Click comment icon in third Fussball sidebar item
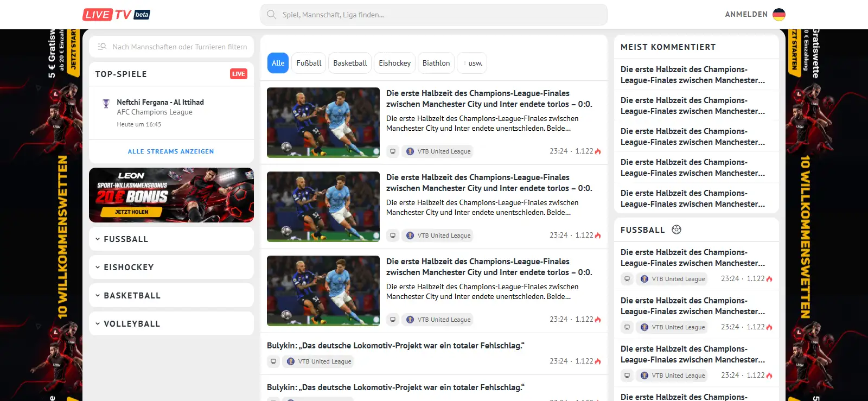This screenshot has width=868, height=401. (x=627, y=375)
